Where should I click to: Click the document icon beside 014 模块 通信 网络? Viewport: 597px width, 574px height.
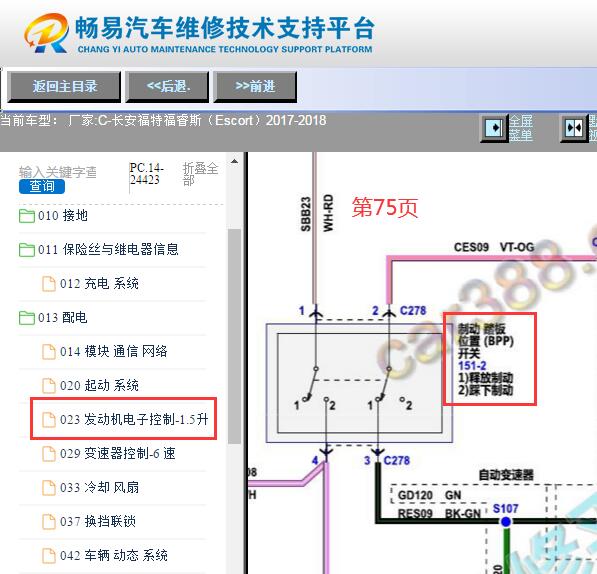click(x=48, y=351)
